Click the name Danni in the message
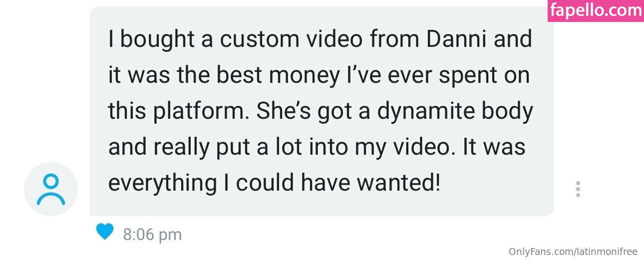The width and height of the screenshot is (644, 264). coord(456,39)
